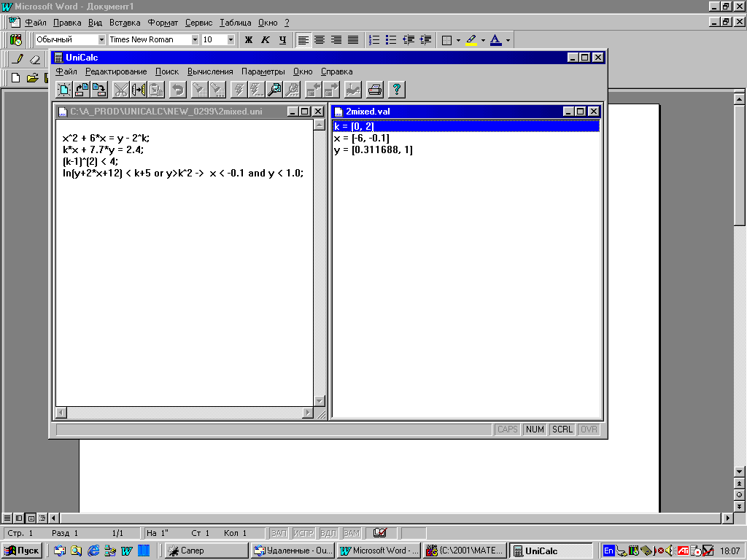Click the font color A button in Word
This screenshot has width=747, height=560.
tap(495, 40)
